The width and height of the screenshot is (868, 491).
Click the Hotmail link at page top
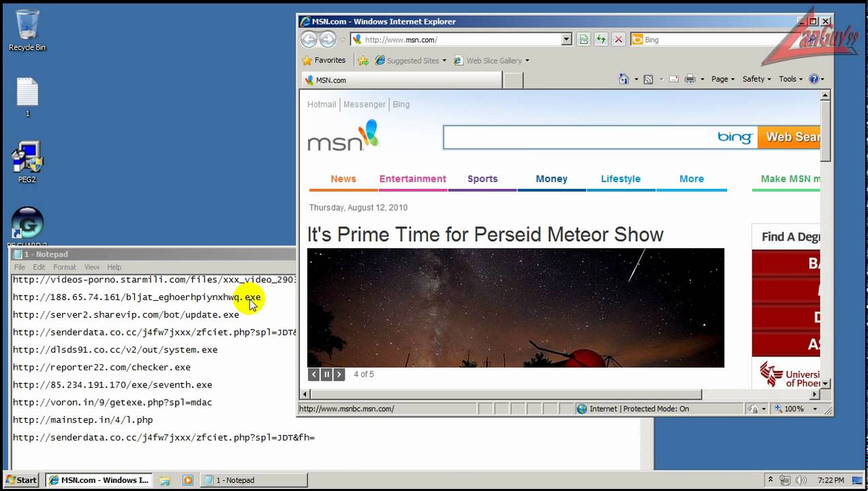[x=322, y=104]
